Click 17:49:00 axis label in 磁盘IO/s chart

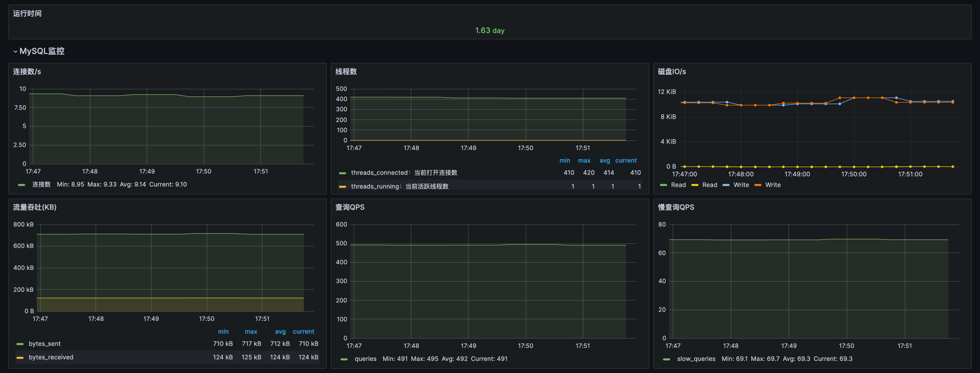pos(797,175)
